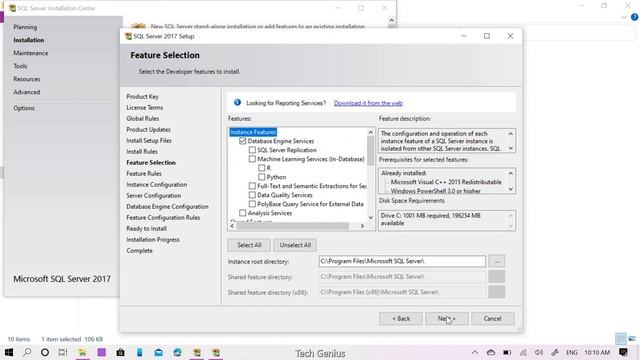This screenshot has height=360, width=640.
Task: Check the Analysis Services checkbox
Action: point(242,213)
